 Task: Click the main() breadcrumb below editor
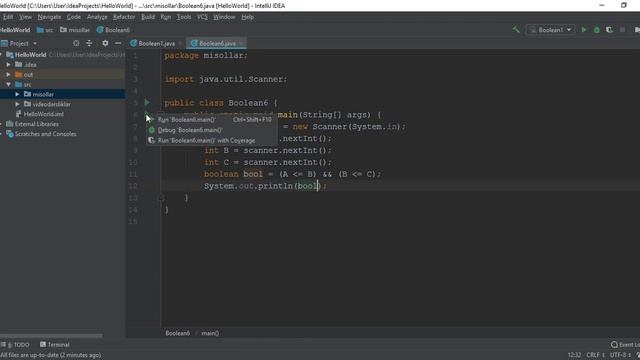click(x=210, y=333)
